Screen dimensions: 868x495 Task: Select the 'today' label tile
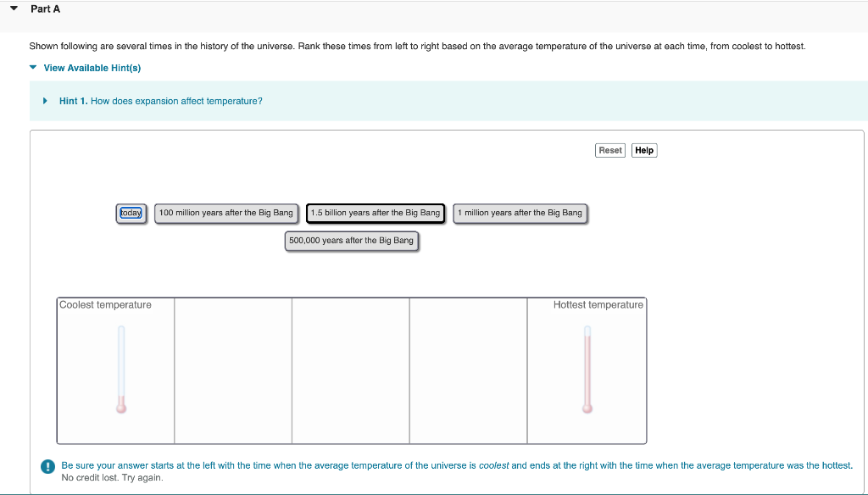131,213
